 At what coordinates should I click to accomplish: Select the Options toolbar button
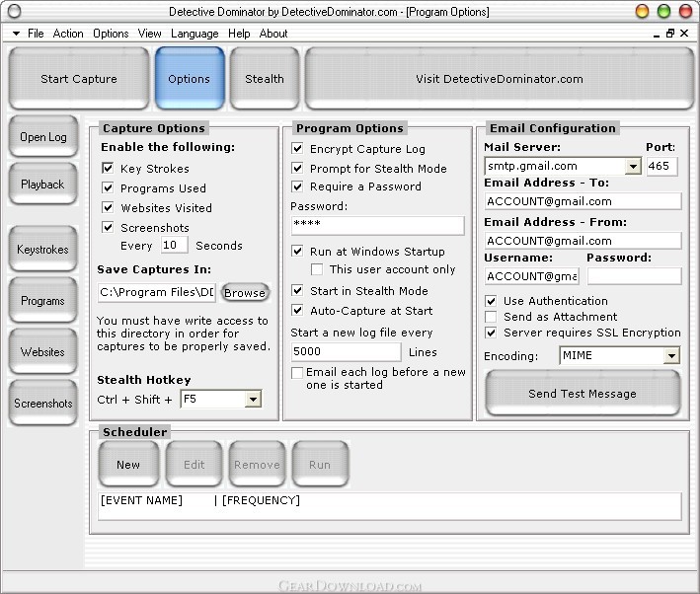point(190,79)
